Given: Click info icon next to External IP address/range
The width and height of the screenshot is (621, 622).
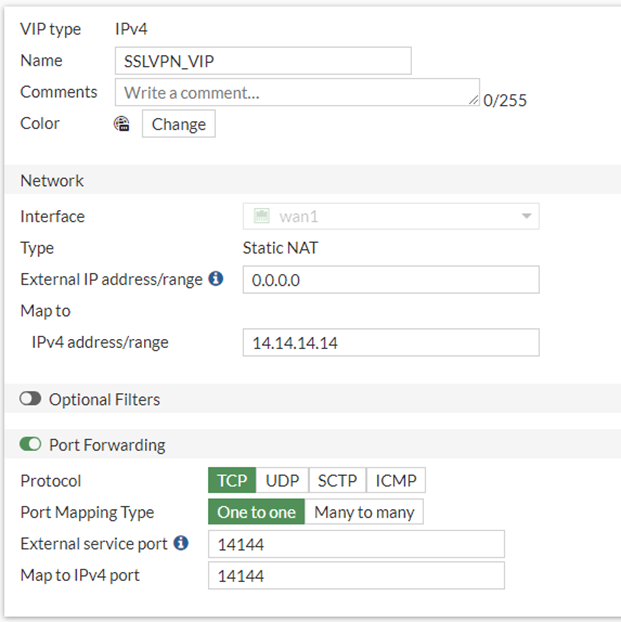Looking at the screenshot, I should (216, 279).
